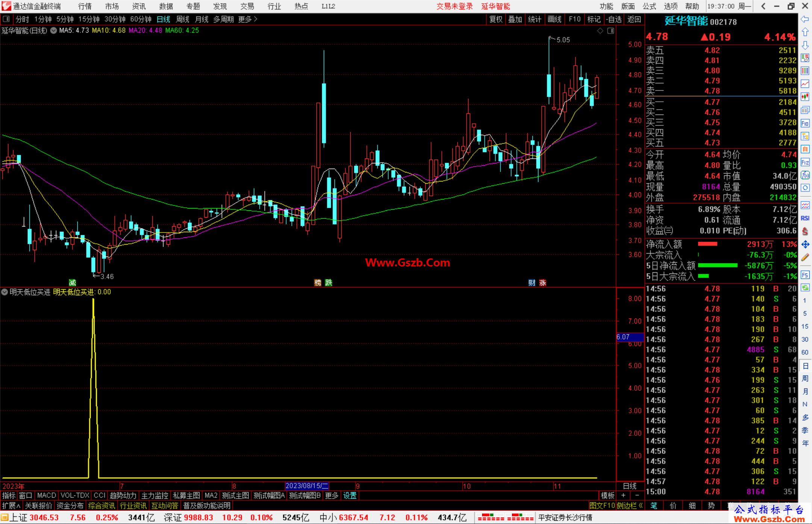
Task: Expand the 延华智能(日线) indicator dropdown arrow
Action: (54, 31)
